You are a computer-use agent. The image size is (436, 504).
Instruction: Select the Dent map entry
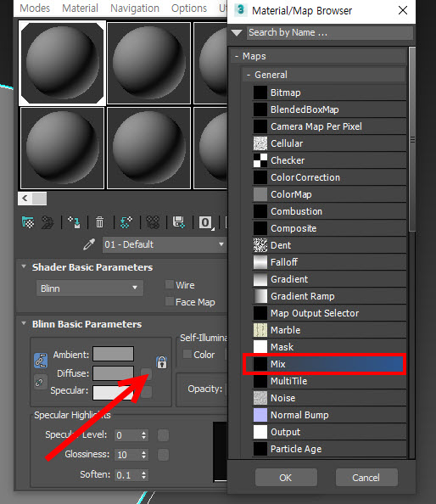[x=329, y=245]
